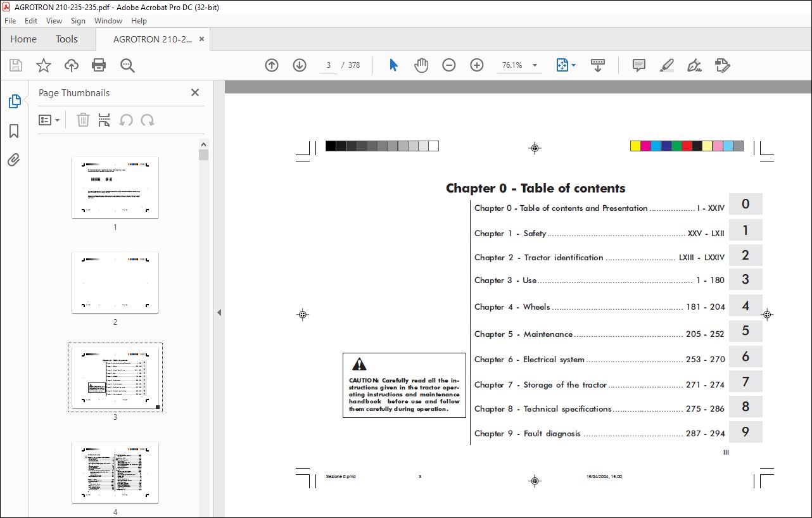Open the Help menu
The height and width of the screenshot is (518, 812).
[139, 21]
